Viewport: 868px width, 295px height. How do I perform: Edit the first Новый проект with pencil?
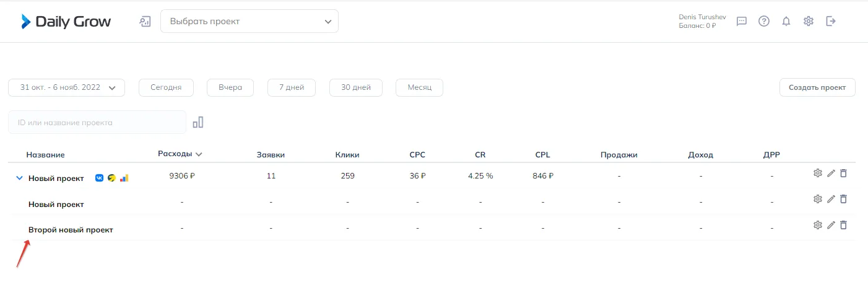(831, 174)
